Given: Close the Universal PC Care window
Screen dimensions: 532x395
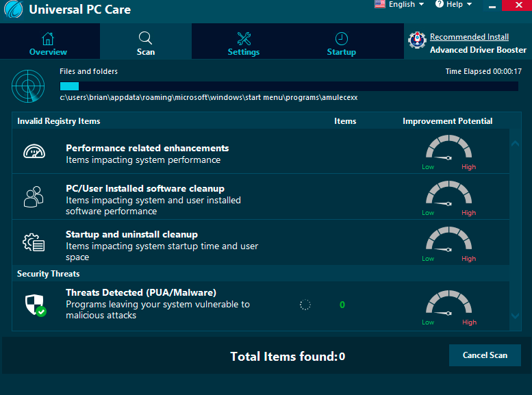Looking at the screenshot, I should [x=518, y=5].
